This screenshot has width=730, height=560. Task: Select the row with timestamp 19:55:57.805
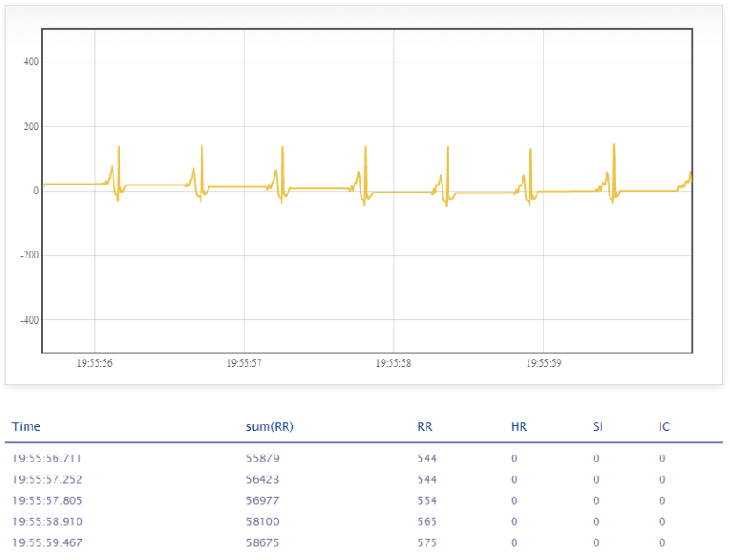pyautogui.click(x=46, y=499)
